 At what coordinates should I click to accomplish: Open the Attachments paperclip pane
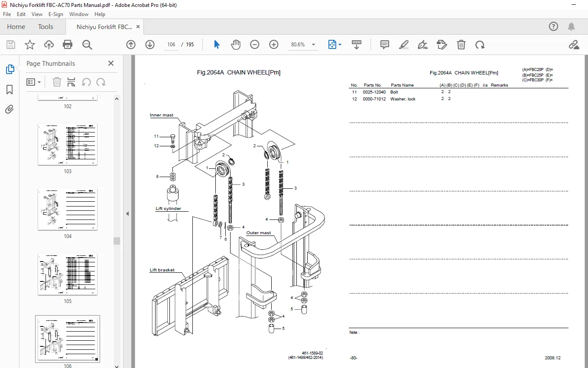[x=10, y=110]
